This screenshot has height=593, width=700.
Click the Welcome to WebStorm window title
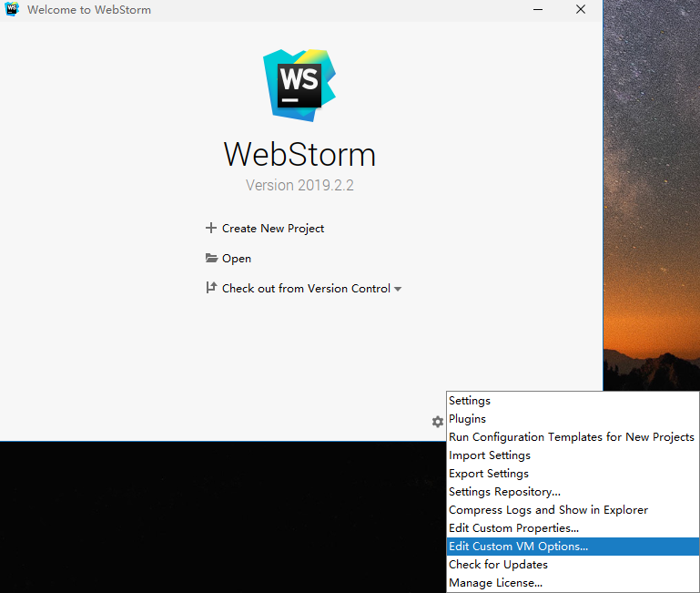[89, 10]
